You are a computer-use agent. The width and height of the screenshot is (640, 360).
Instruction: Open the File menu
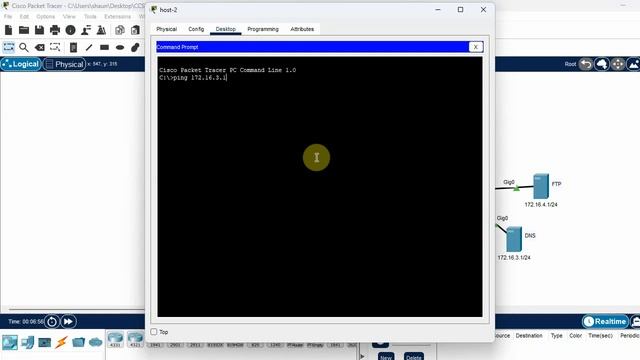tap(8, 16)
